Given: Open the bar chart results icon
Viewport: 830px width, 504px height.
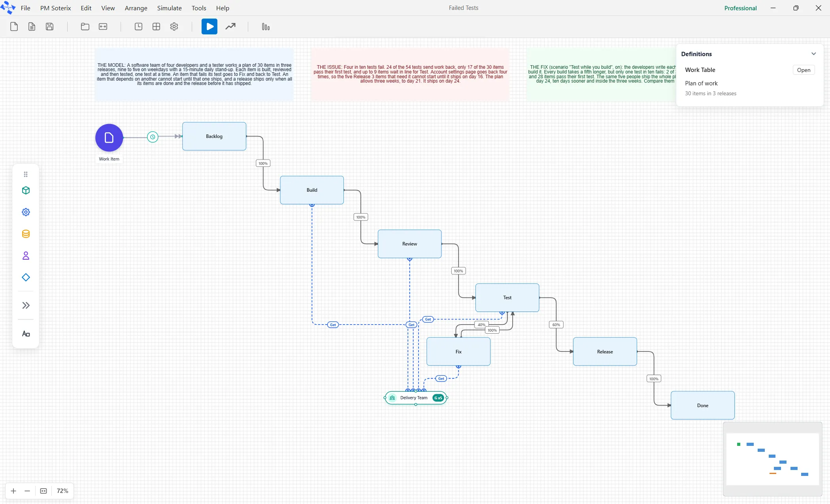Looking at the screenshot, I should (266, 26).
